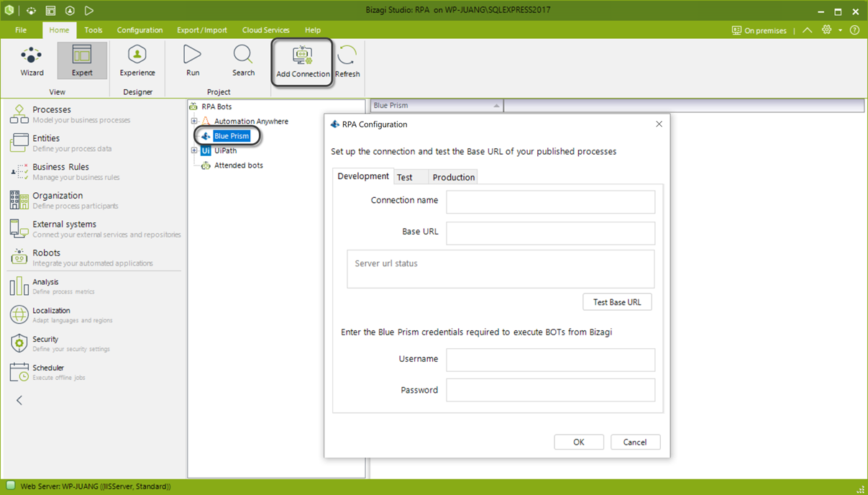This screenshot has width=868, height=495.
Task: Open the Help ribbon tab
Action: 313,30
